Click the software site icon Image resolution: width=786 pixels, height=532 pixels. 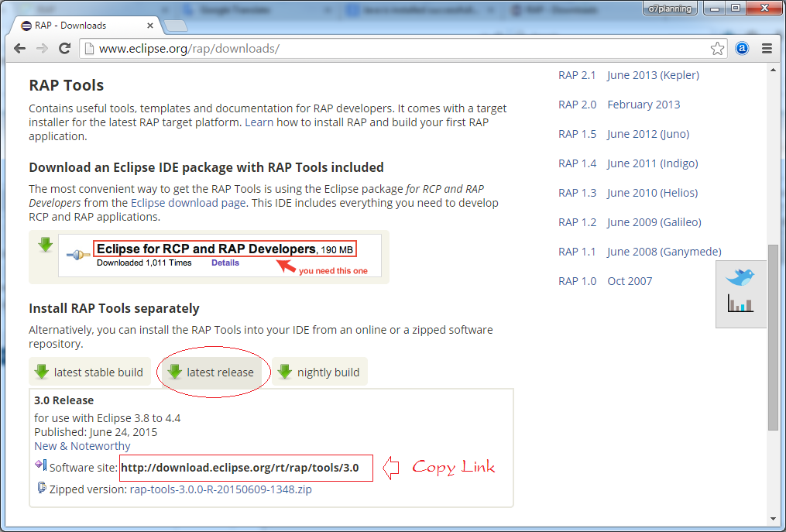click(40, 465)
